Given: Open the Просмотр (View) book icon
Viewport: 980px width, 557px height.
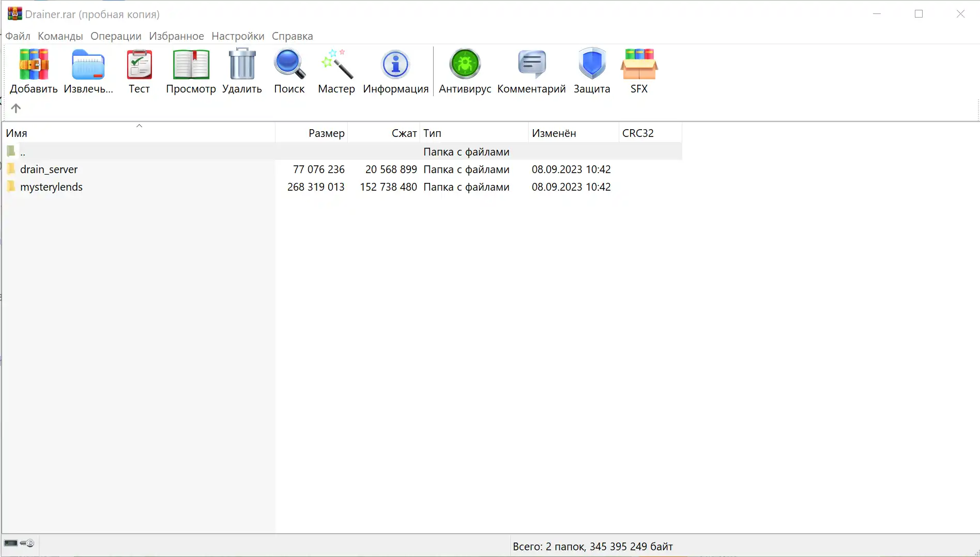Looking at the screenshot, I should coord(191,64).
